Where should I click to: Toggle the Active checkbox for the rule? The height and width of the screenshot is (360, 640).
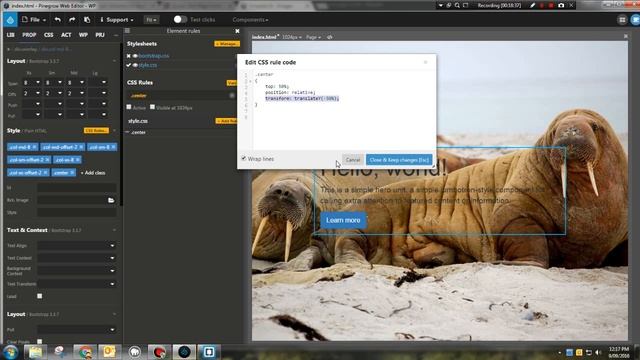pyautogui.click(x=129, y=107)
